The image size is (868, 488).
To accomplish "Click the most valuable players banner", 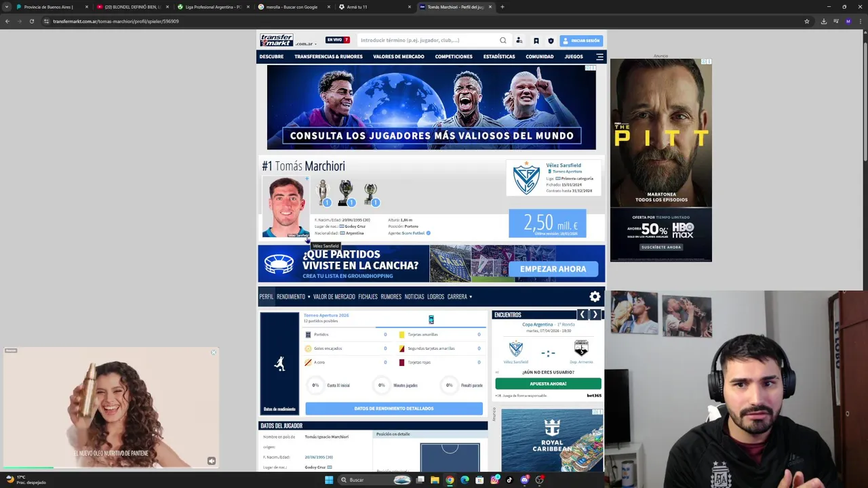I will pyautogui.click(x=431, y=107).
